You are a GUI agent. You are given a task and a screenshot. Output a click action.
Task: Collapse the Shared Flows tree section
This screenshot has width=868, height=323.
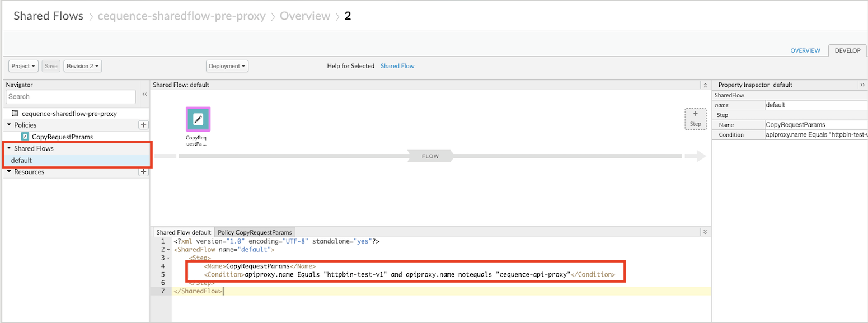[9, 149]
